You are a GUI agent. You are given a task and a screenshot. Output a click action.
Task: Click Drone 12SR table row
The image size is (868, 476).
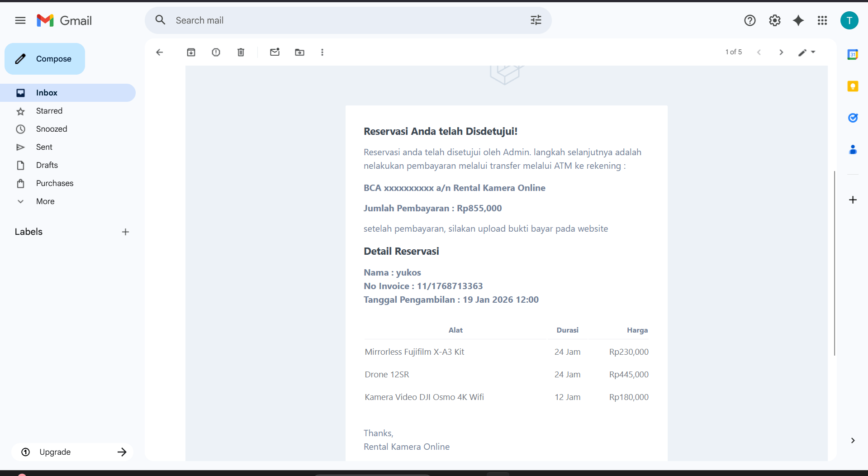click(507, 375)
